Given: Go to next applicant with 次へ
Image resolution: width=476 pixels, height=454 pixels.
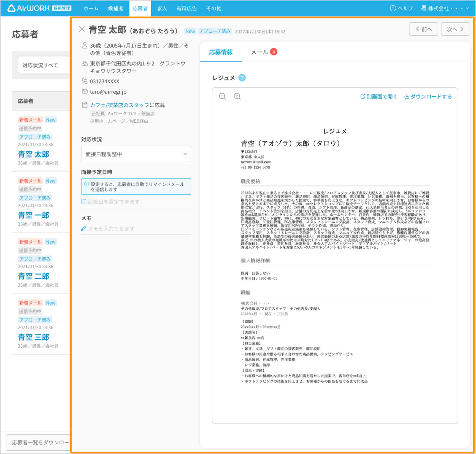Looking at the screenshot, I should [x=455, y=29].
